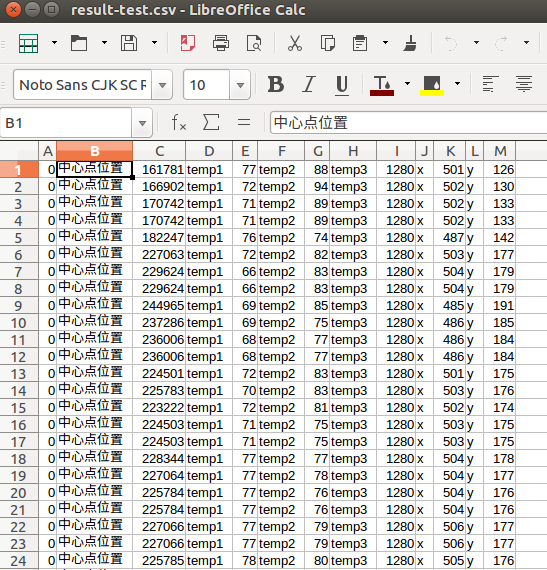Click the Align Left icon

tap(490, 84)
